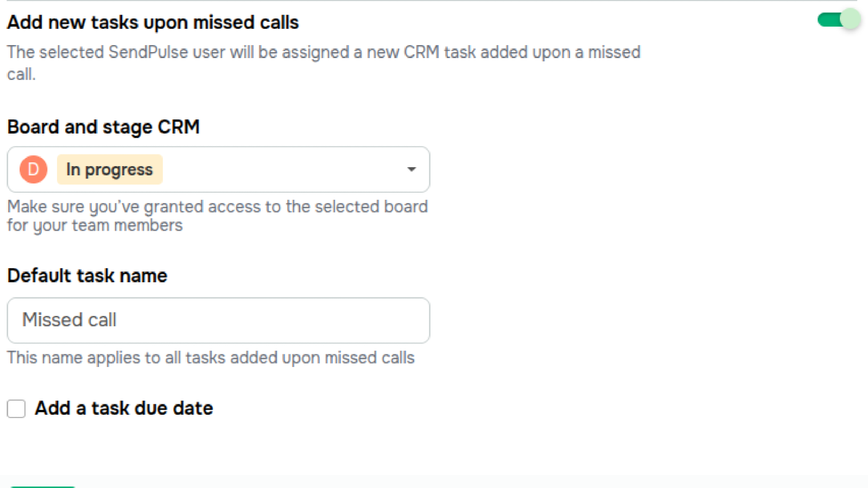Click the word CRM in the Board heading
868x488 pixels.
179,127
